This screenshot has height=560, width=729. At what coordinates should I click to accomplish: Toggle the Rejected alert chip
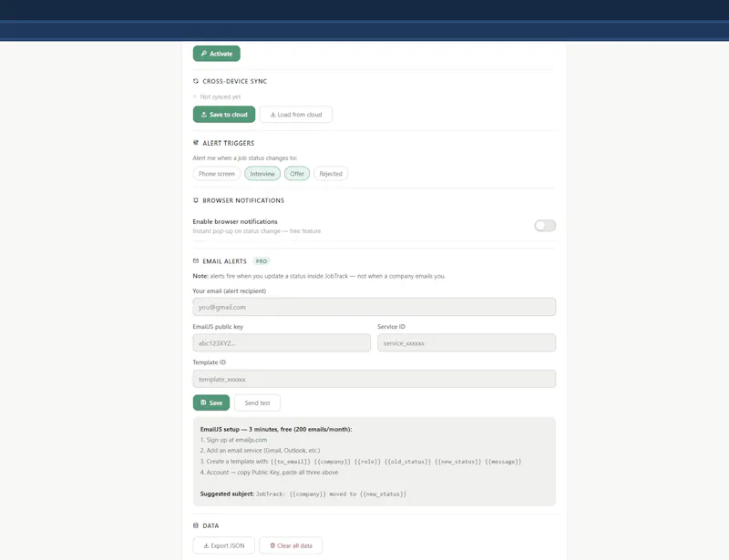tap(331, 173)
